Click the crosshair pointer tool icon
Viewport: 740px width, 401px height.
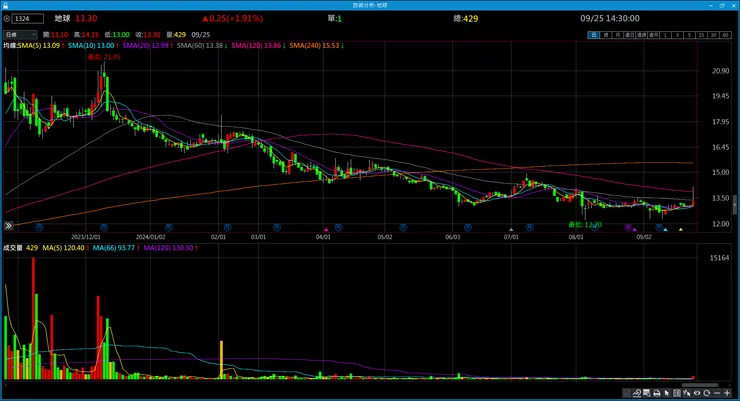pos(687,393)
